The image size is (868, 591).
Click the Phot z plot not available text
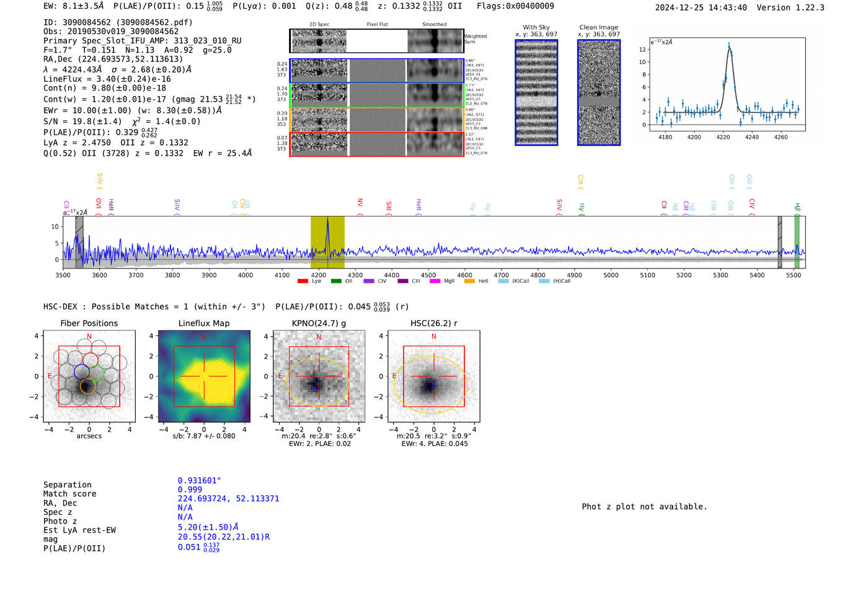pyautogui.click(x=644, y=507)
